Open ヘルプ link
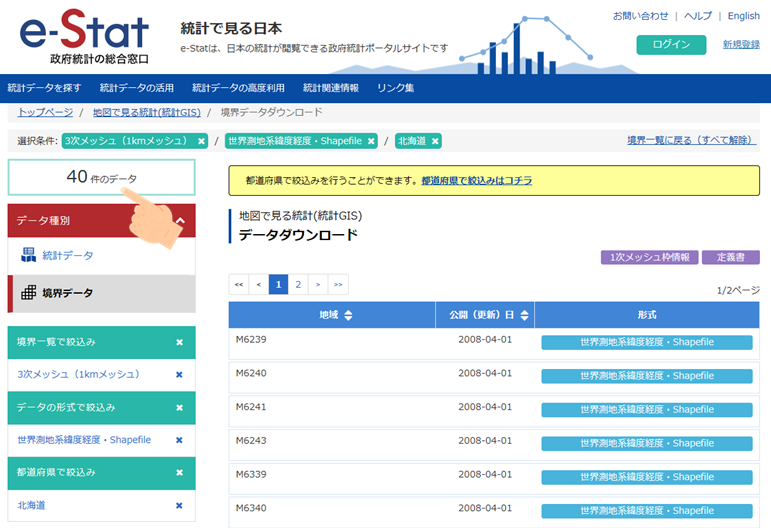The image size is (771, 528). click(x=698, y=16)
